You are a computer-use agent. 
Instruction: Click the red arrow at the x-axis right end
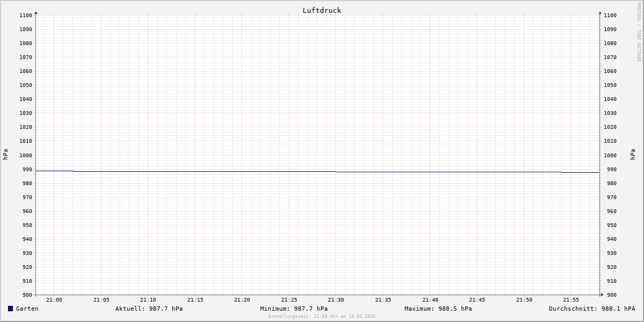602,295
